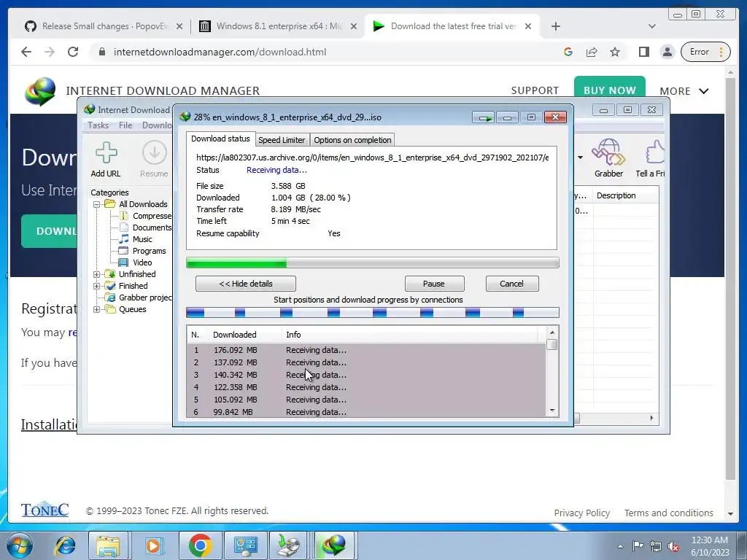Open the Privacy Policy link
The image size is (747, 560).
click(x=581, y=513)
